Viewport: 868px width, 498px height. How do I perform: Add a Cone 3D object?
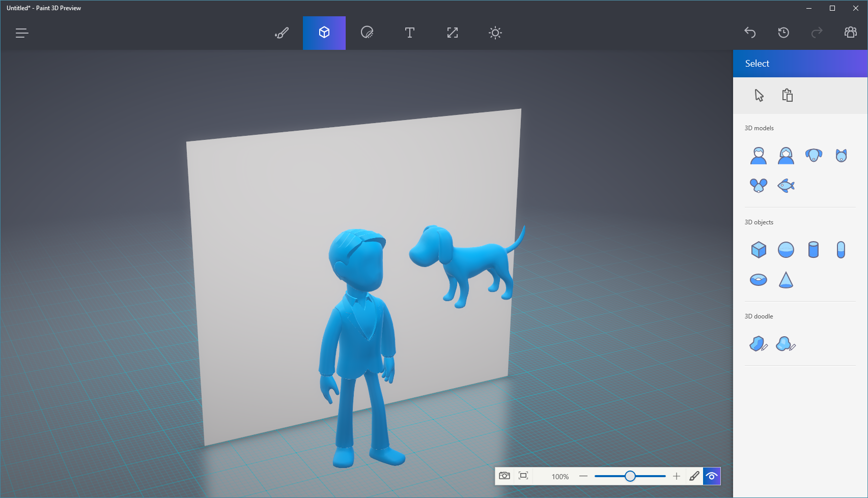pyautogui.click(x=786, y=280)
